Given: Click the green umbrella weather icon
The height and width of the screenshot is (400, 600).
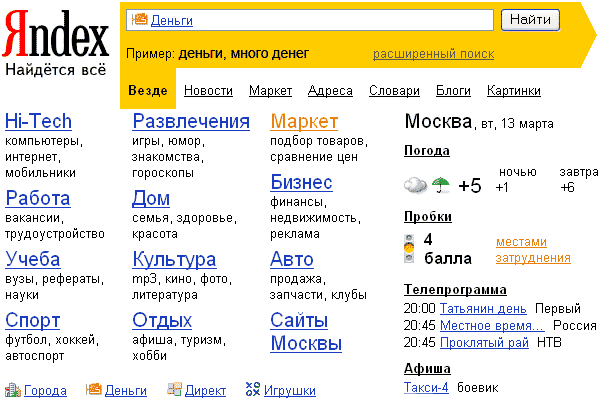Looking at the screenshot, I should [x=441, y=185].
